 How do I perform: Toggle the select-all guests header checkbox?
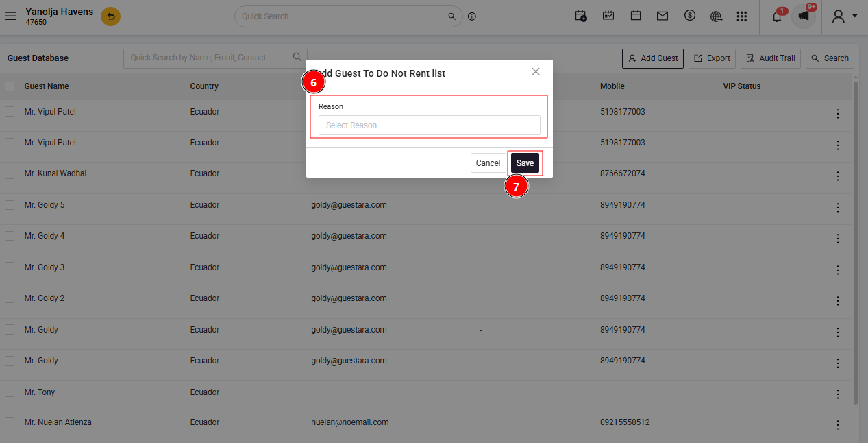click(10, 86)
